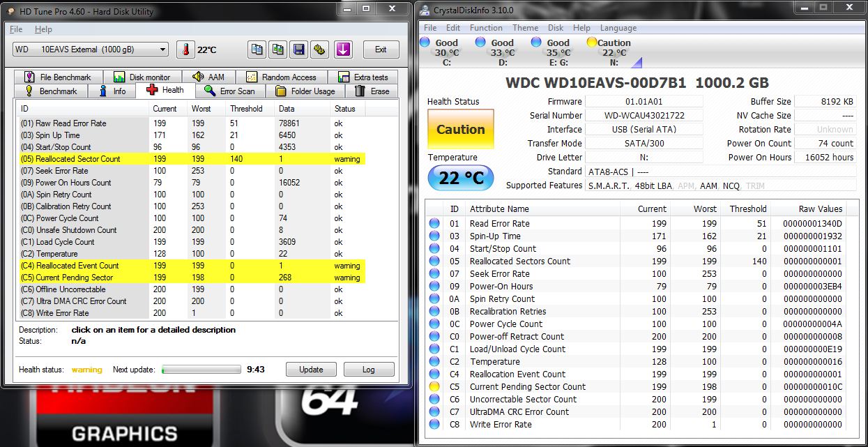Image resolution: width=868 pixels, height=447 pixels.
Task: Open the Benchmark tab in HD Tune
Action: point(51,91)
